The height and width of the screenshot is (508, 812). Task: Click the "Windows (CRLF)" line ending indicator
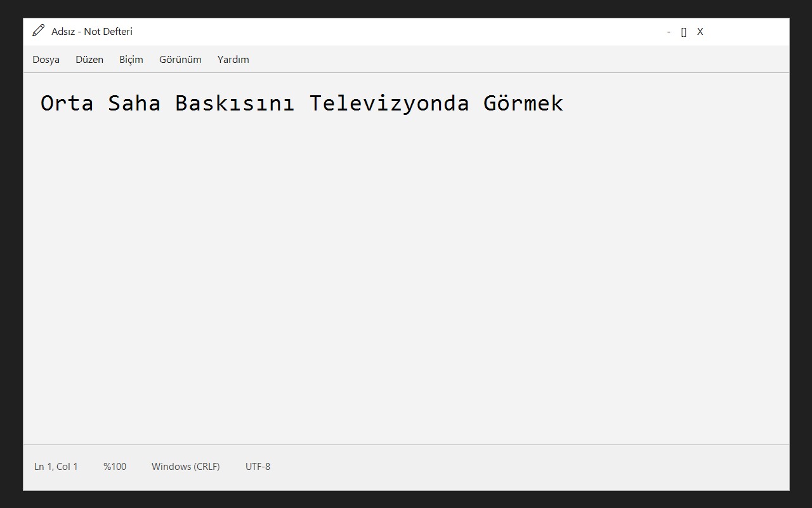(186, 467)
